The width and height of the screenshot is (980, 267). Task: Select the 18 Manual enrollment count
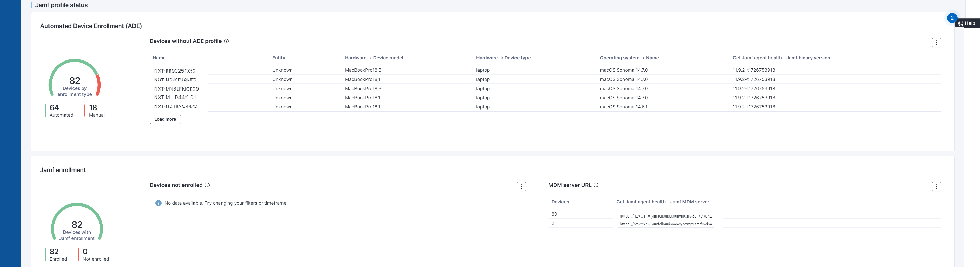pyautogui.click(x=94, y=110)
